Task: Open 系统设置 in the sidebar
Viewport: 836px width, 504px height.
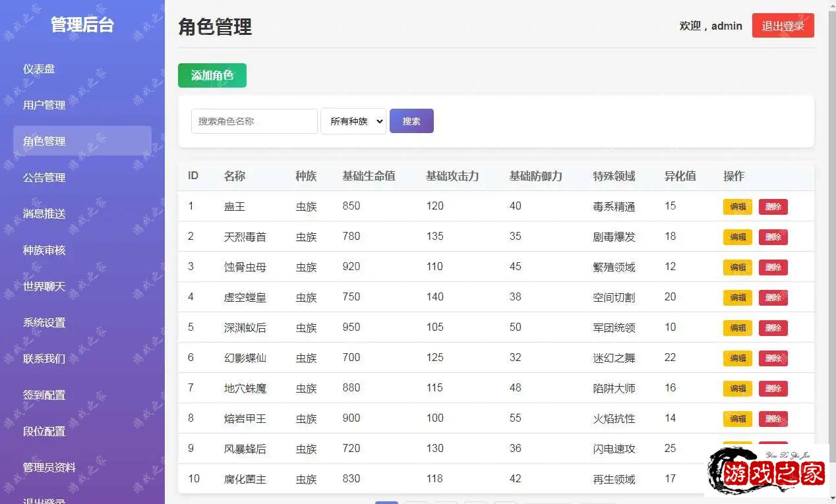Action: [x=44, y=322]
